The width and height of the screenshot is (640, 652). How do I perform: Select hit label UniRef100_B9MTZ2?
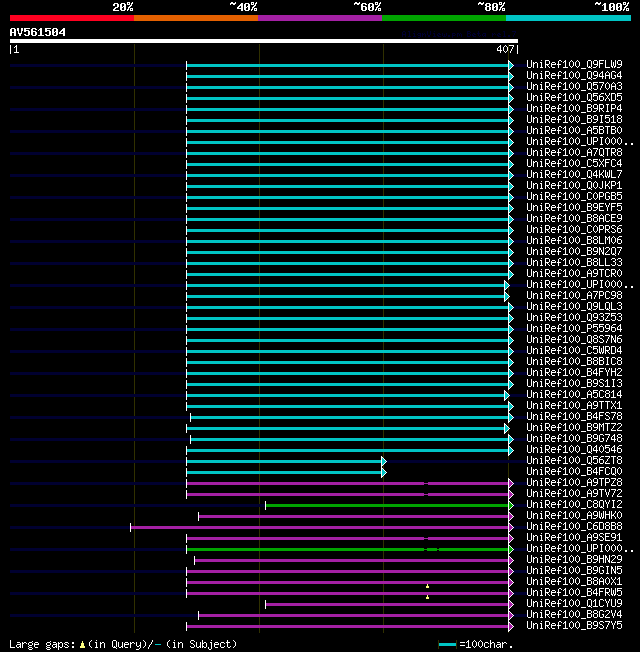[574, 428]
